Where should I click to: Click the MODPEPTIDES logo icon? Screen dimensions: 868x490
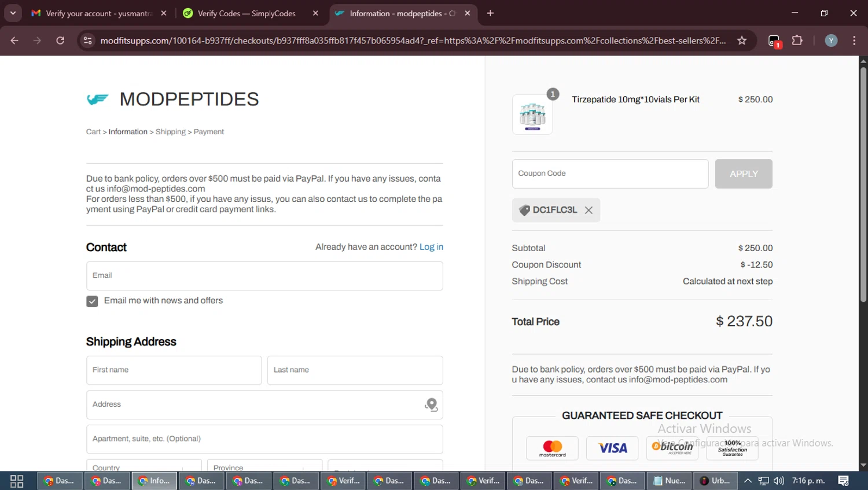click(97, 100)
